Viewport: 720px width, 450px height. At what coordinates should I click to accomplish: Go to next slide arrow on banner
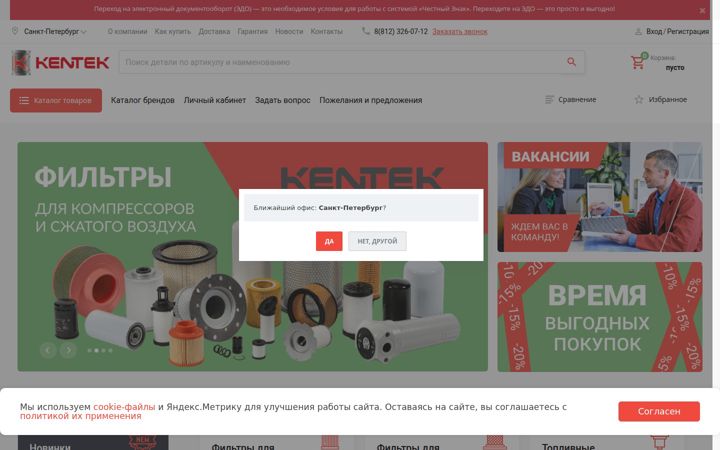[x=68, y=350]
